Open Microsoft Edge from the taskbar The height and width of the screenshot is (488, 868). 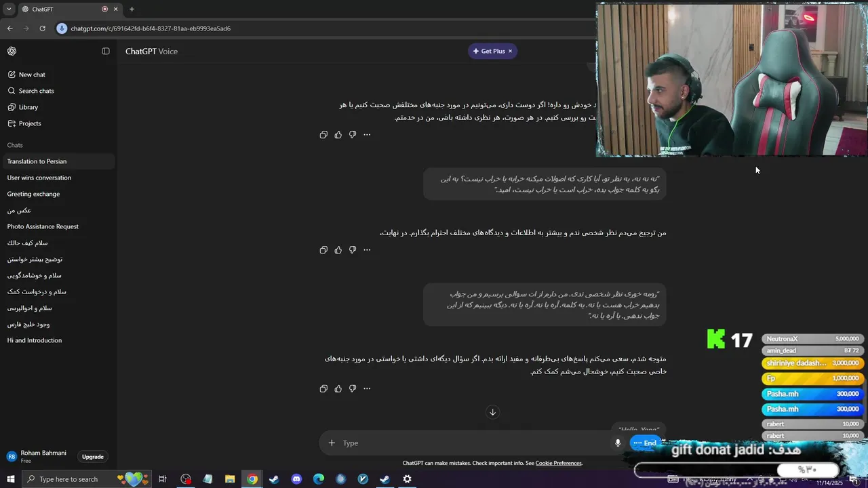[x=319, y=479]
